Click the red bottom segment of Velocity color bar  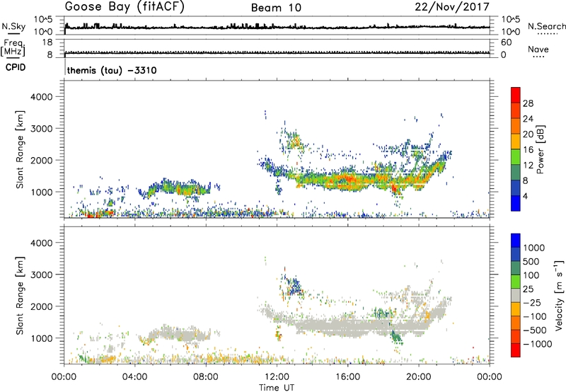tap(516, 350)
